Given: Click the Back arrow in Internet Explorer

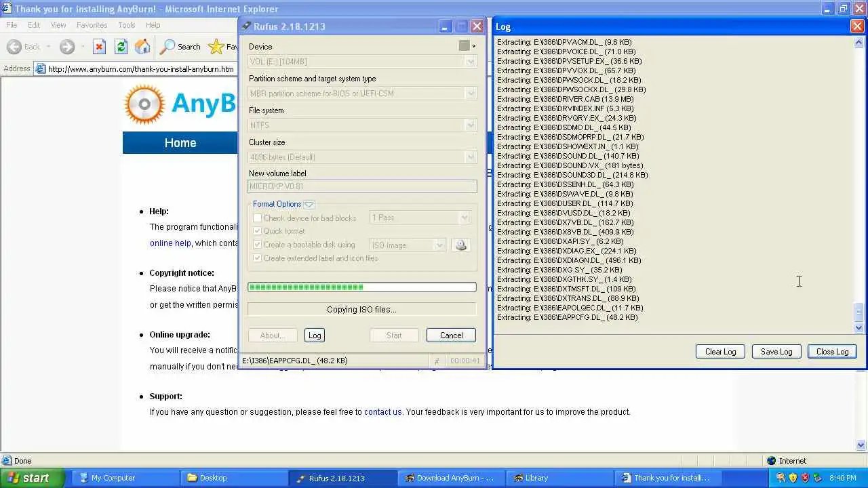Looking at the screenshot, I should tap(14, 47).
